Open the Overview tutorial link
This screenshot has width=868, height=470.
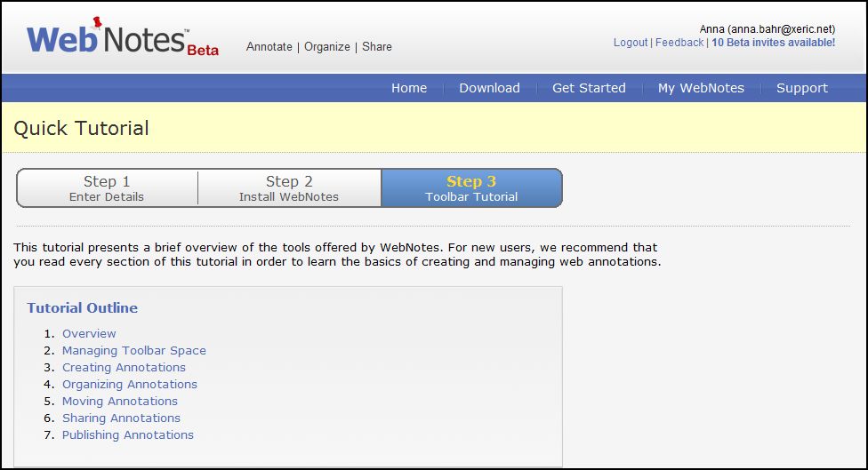pos(89,334)
